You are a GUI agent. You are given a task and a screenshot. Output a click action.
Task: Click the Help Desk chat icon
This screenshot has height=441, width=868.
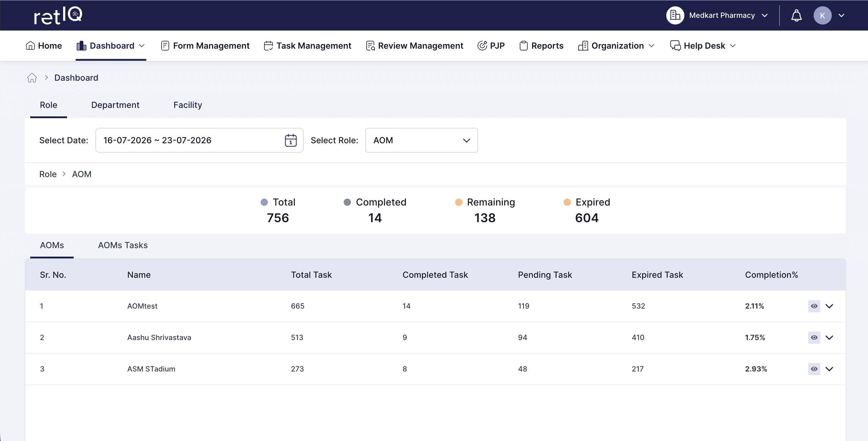(x=675, y=46)
